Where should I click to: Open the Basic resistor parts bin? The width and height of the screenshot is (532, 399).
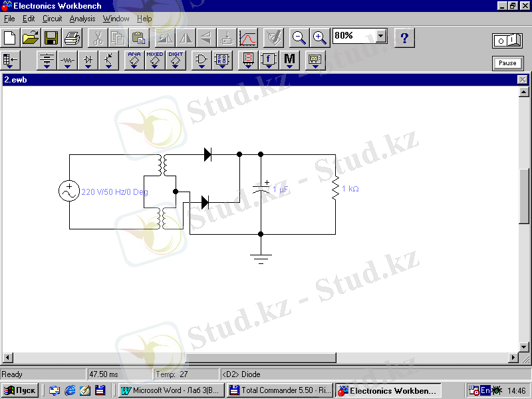[x=67, y=61]
